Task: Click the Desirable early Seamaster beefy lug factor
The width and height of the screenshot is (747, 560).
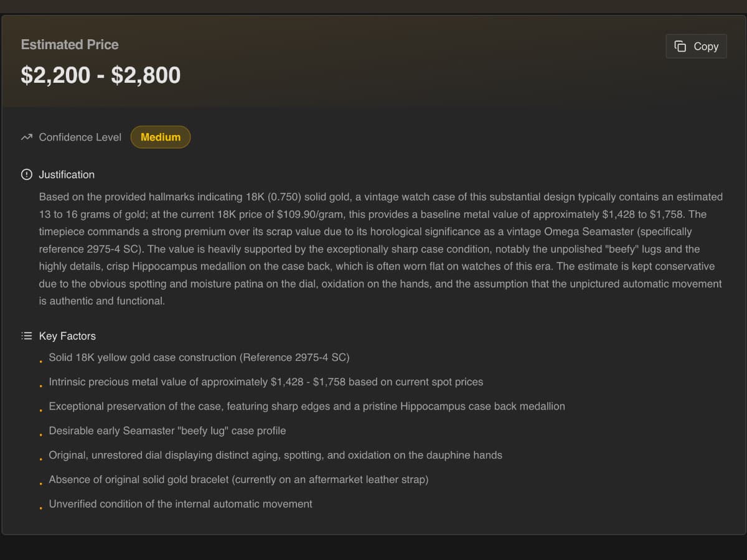Action: click(167, 431)
